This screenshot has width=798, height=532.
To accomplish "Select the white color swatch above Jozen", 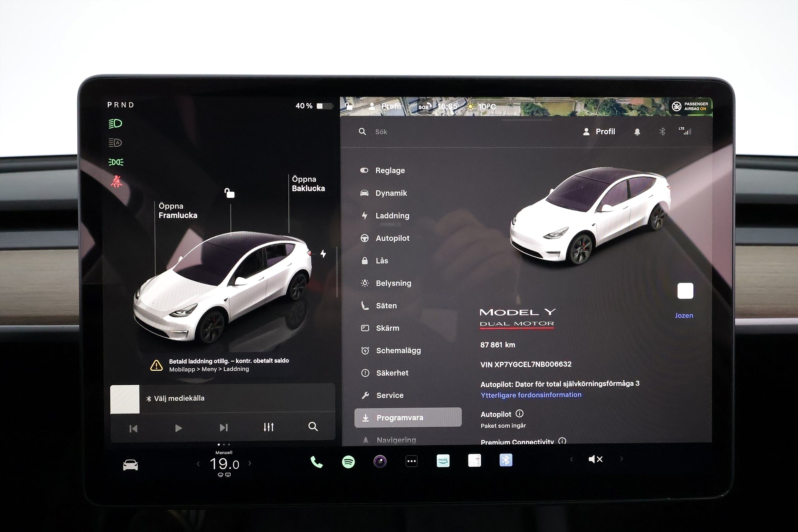I will pyautogui.click(x=685, y=291).
